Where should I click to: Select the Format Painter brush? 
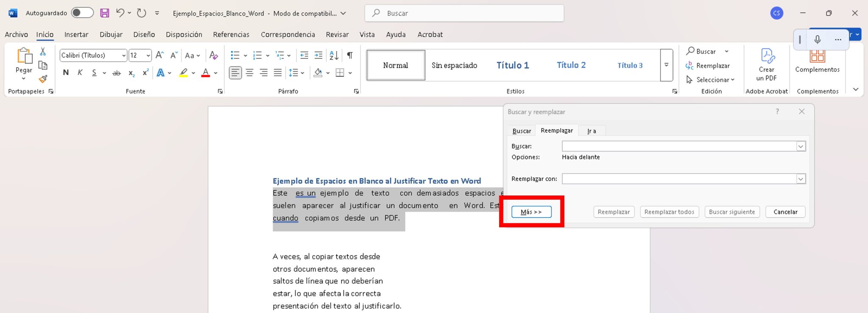coord(43,79)
